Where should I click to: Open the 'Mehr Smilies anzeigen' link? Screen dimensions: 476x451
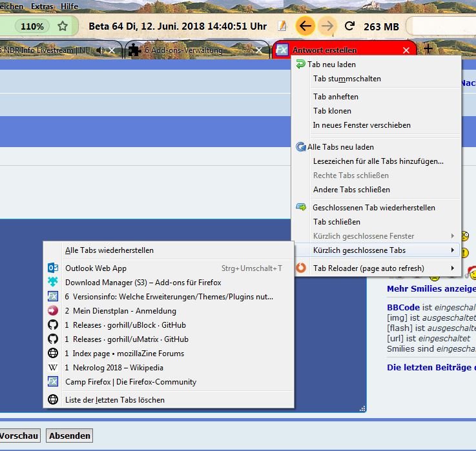(431, 289)
